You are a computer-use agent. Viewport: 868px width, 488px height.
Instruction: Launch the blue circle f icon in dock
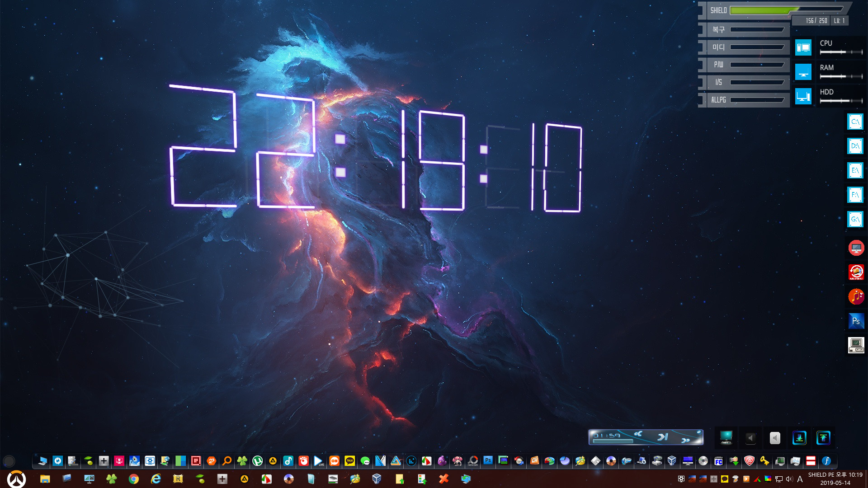[x=826, y=461]
